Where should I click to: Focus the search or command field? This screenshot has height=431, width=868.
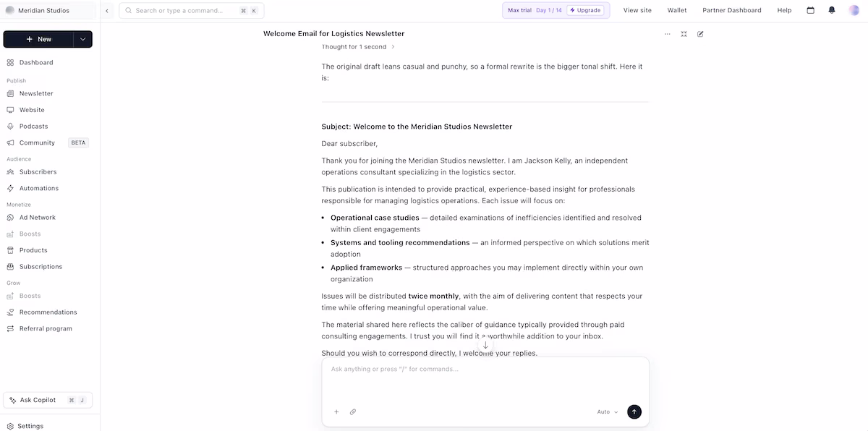point(192,11)
